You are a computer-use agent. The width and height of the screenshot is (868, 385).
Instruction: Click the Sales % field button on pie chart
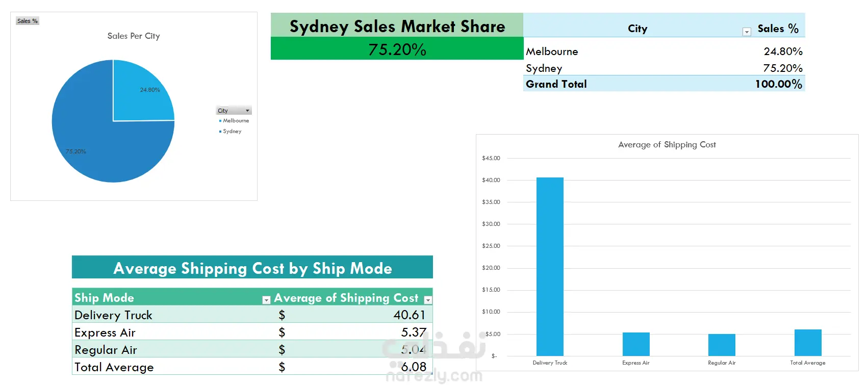(28, 21)
